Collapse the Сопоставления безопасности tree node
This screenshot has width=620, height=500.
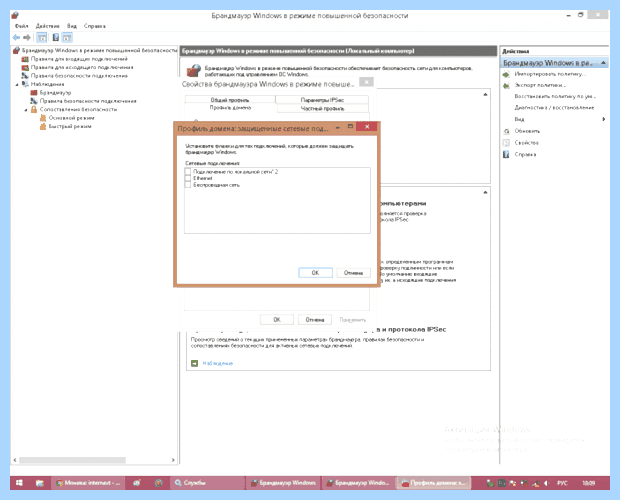click(26, 110)
